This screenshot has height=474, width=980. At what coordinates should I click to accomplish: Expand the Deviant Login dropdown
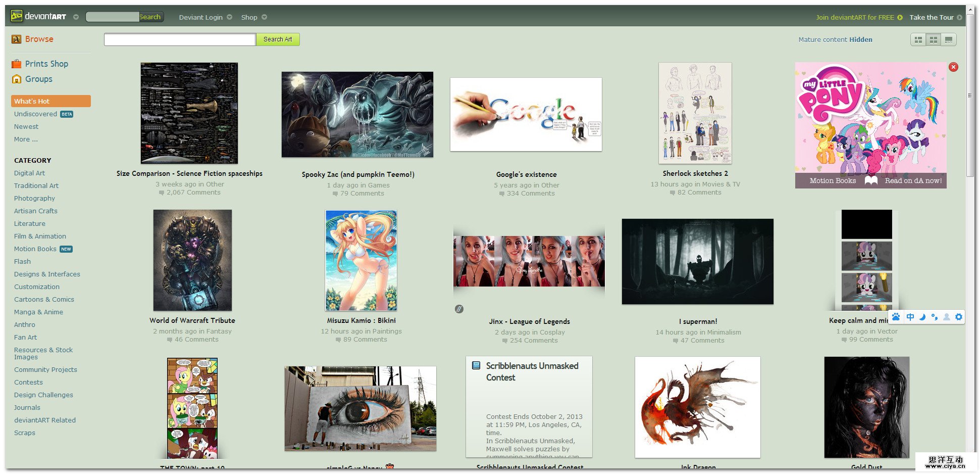point(229,17)
